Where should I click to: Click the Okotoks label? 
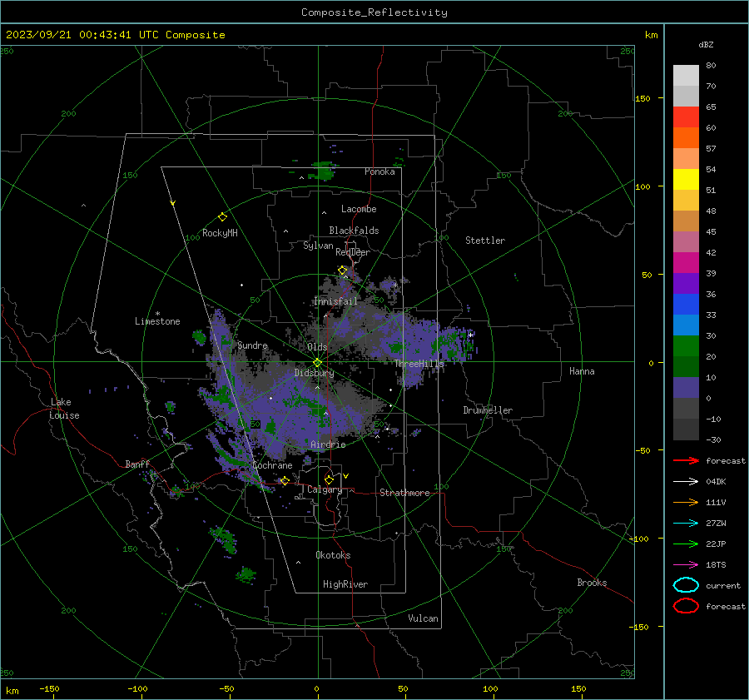(x=333, y=555)
